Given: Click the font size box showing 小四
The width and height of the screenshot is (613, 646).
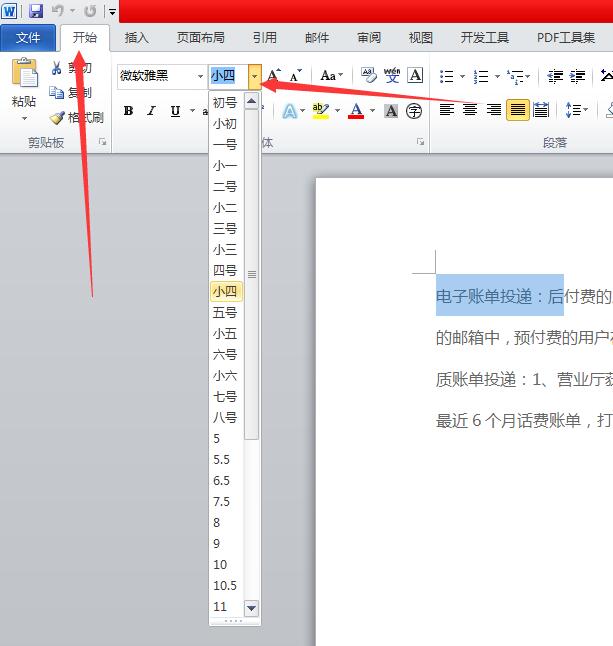Looking at the screenshot, I should (x=228, y=76).
